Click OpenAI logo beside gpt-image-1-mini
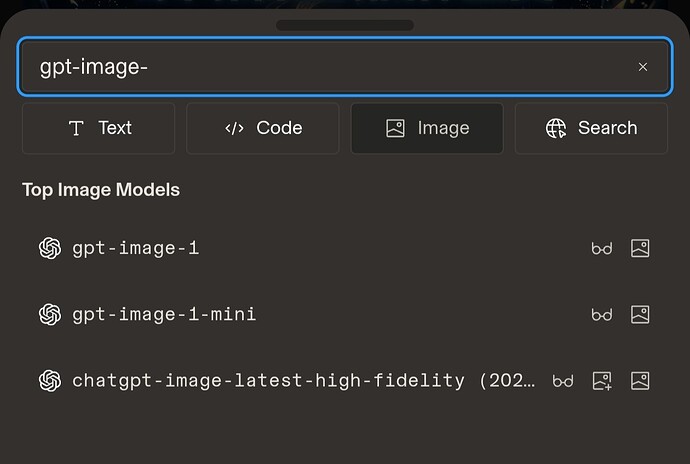This screenshot has width=690, height=464. point(50,314)
